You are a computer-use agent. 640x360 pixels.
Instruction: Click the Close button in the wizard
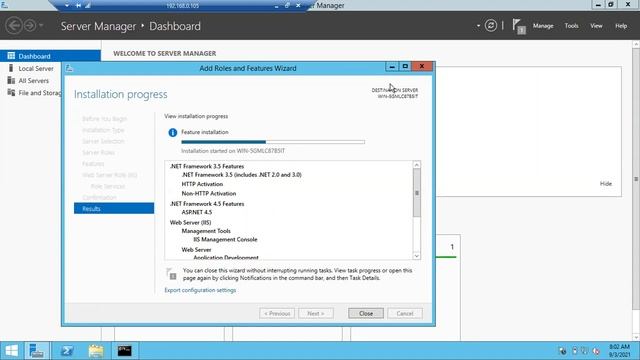[366, 313]
